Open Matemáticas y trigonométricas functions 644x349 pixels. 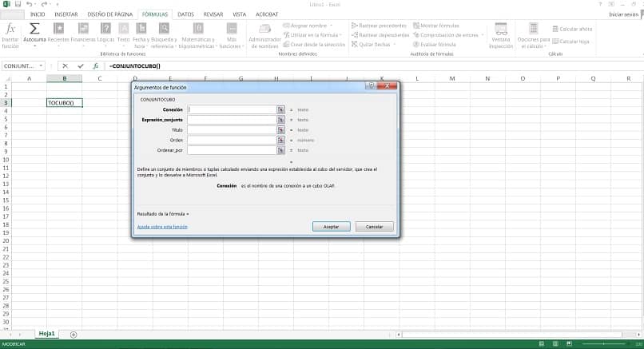[x=198, y=29]
